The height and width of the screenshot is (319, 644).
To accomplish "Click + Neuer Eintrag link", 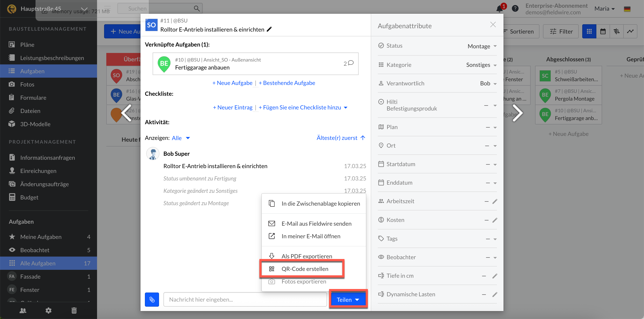I will tap(232, 107).
